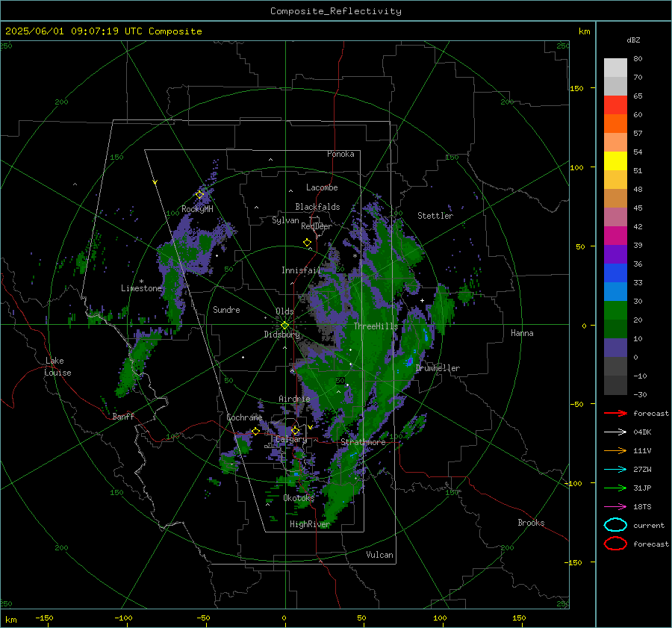The height and width of the screenshot is (628, 672).
Task: Click the RockyMH map label
Action: [197, 209]
